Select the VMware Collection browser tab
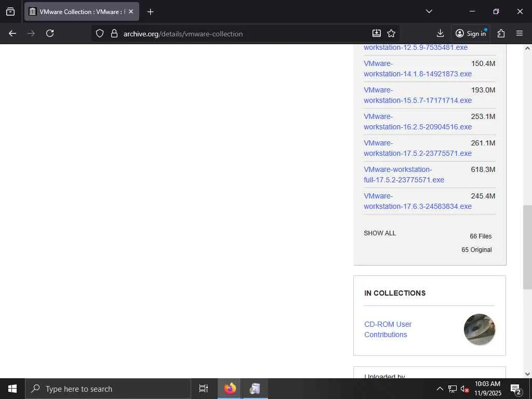 [x=82, y=11]
